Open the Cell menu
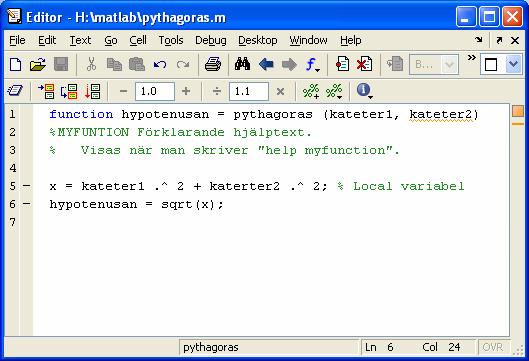 tap(138, 40)
